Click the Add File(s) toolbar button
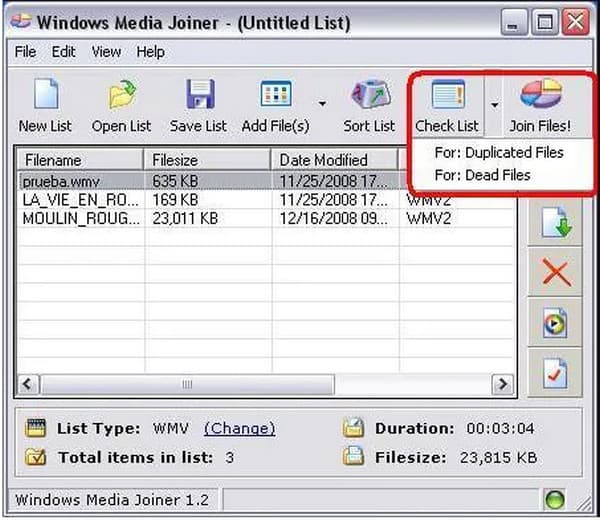 click(276, 105)
